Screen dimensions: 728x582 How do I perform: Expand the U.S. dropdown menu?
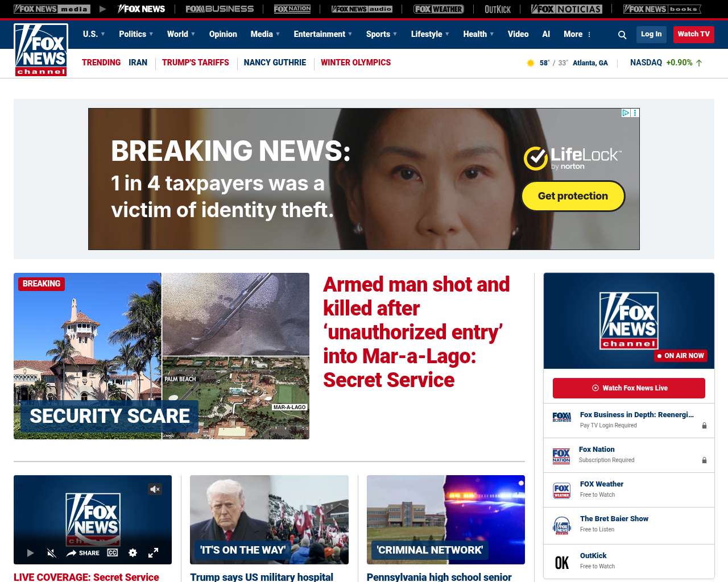(x=94, y=34)
